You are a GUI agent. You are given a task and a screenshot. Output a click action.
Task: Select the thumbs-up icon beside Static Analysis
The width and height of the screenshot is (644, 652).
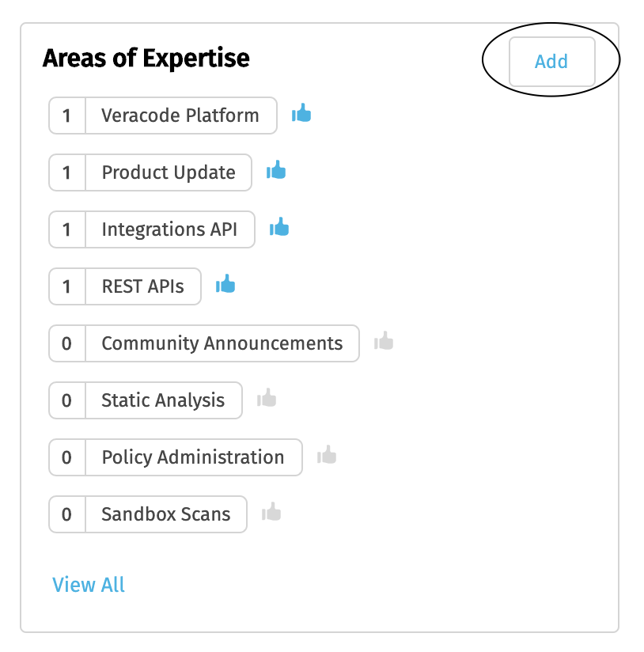266,398
